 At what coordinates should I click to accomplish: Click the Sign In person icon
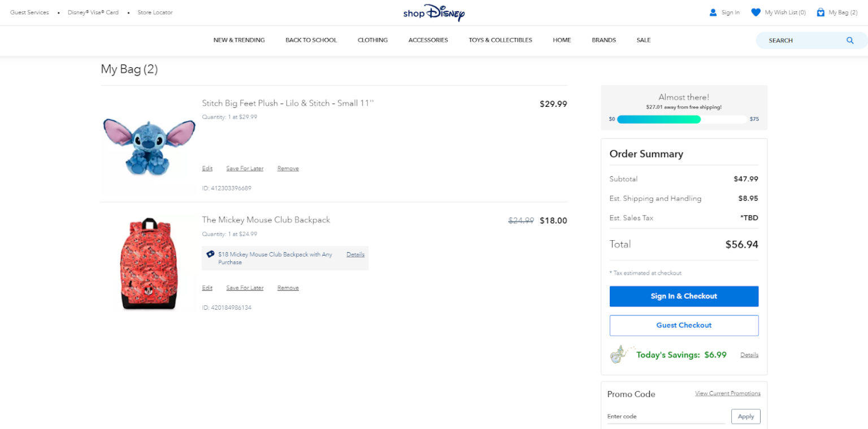tap(713, 12)
